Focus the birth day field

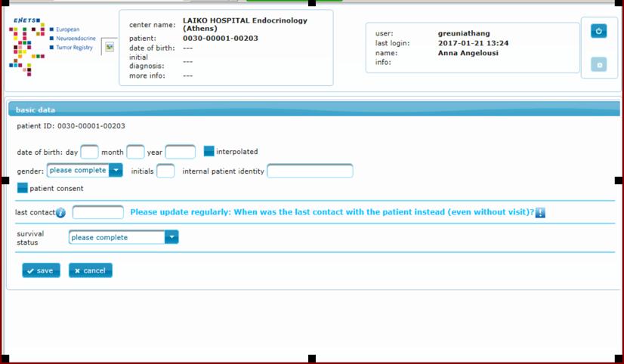point(89,152)
